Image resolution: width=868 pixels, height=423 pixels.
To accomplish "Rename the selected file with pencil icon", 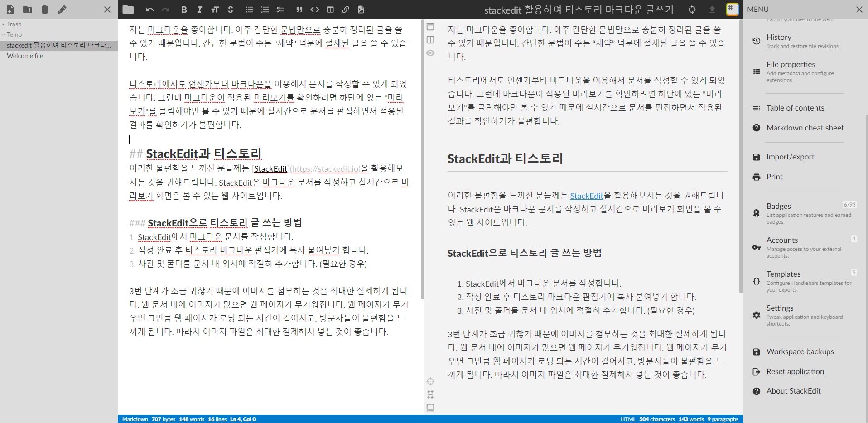I will point(62,10).
